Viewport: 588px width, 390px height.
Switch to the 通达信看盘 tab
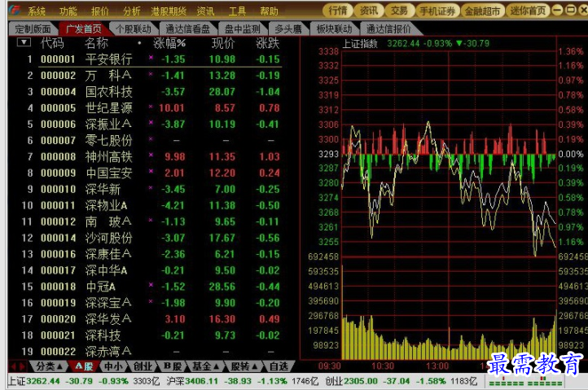pyautogui.click(x=188, y=28)
